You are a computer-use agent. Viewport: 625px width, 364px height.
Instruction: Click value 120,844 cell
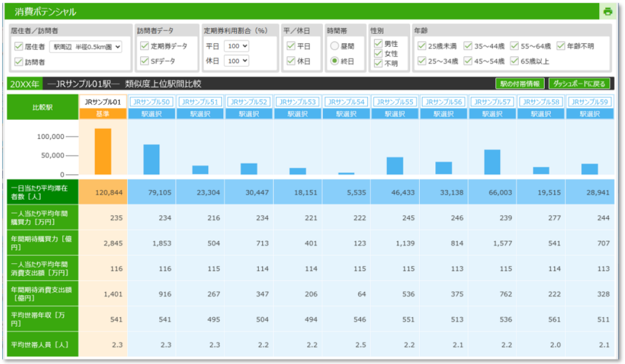tap(103, 192)
